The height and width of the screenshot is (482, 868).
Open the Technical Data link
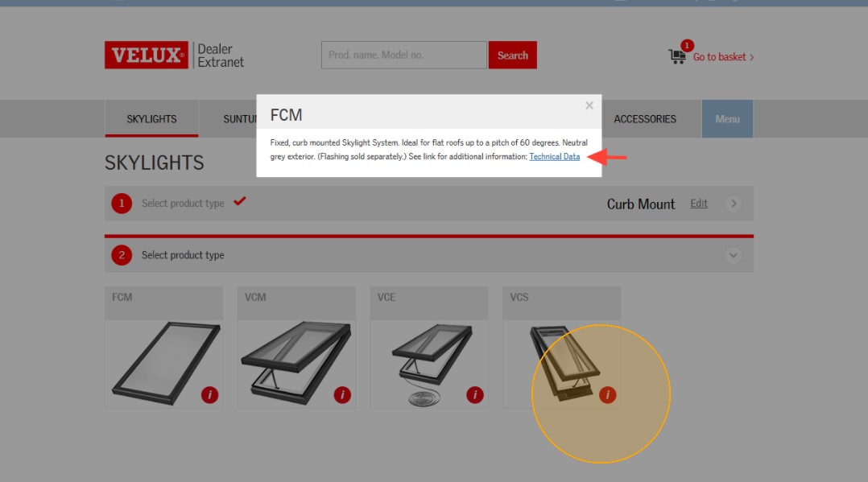coord(555,157)
